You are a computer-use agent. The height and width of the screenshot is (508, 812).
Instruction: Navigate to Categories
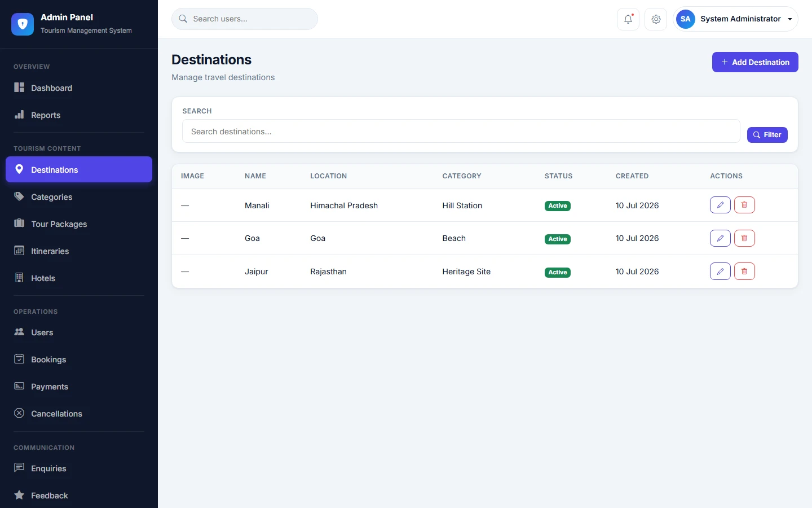(79, 197)
